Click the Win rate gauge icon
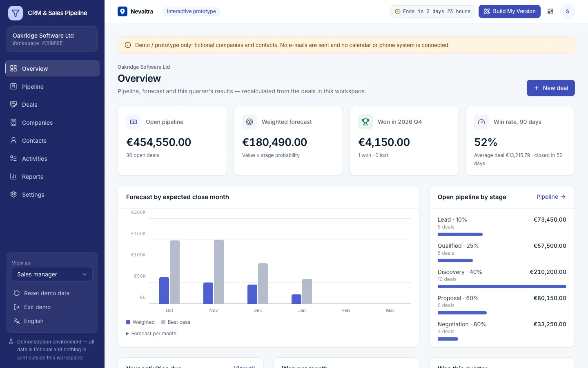The height and width of the screenshot is (368, 588). (481, 122)
